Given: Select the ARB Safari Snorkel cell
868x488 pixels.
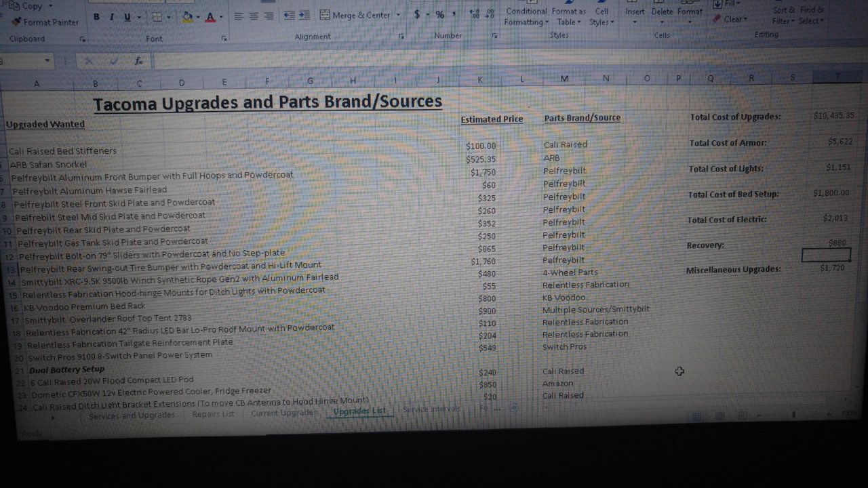Looking at the screenshot, I should coord(48,164).
